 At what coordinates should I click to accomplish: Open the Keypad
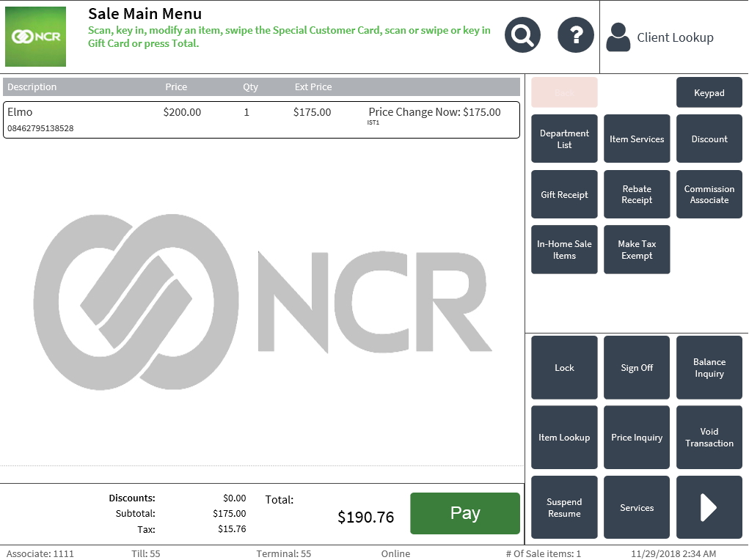[x=709, y=92]
